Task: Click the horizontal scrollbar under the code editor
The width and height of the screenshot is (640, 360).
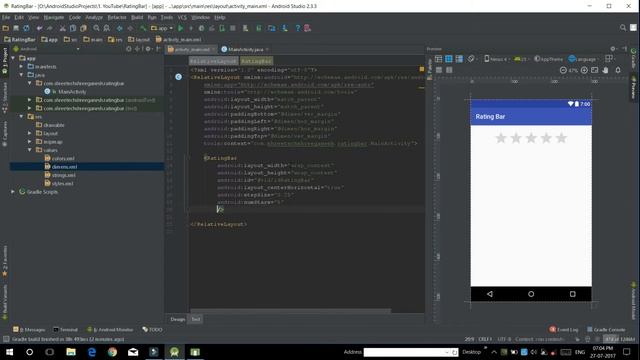Action: (291, 311)
